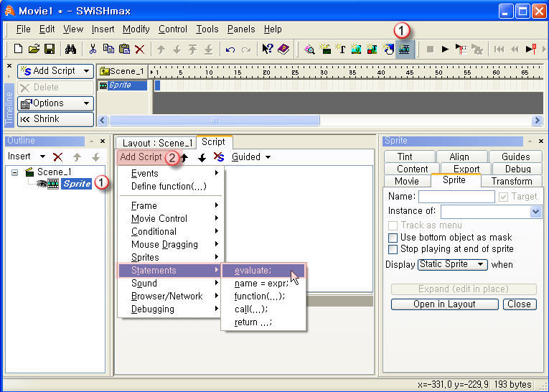Choose the evaluate; statement

click(263, 271)
